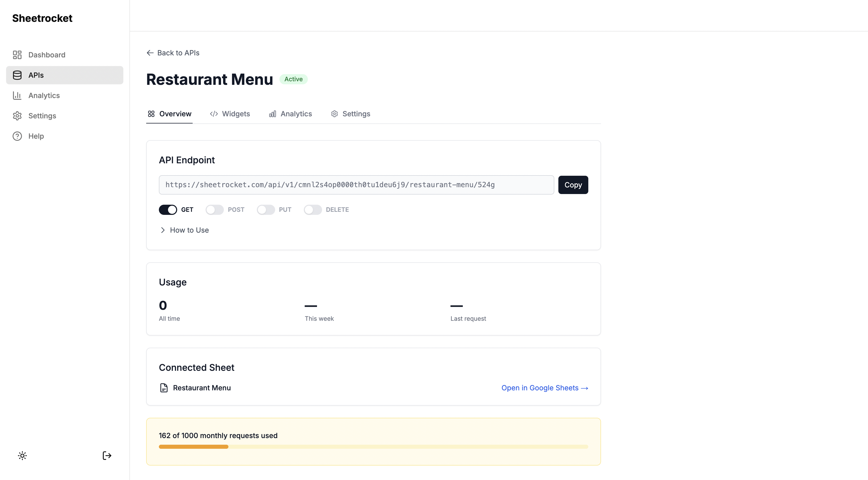Toggle the light/dark theme sun icon
This screenshot has width=868, height=480.
pyautogui.click(x=22, y=456)
